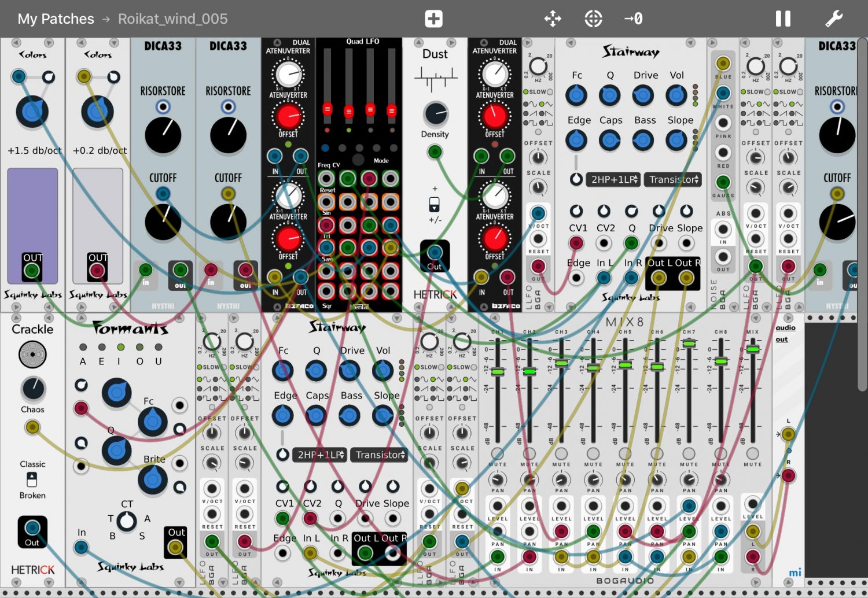Mute the MIX8 master MIX channel
868x598 pixels.
click(x=752, y=453)
